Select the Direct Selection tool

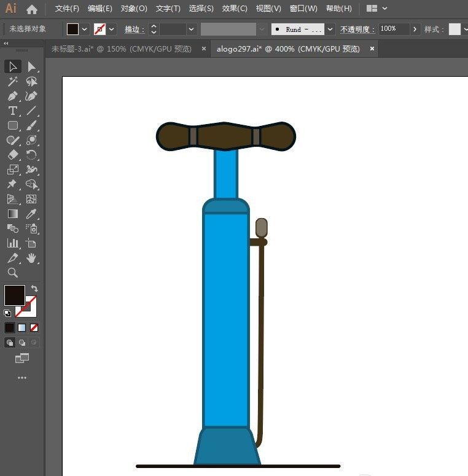point(31,67)
